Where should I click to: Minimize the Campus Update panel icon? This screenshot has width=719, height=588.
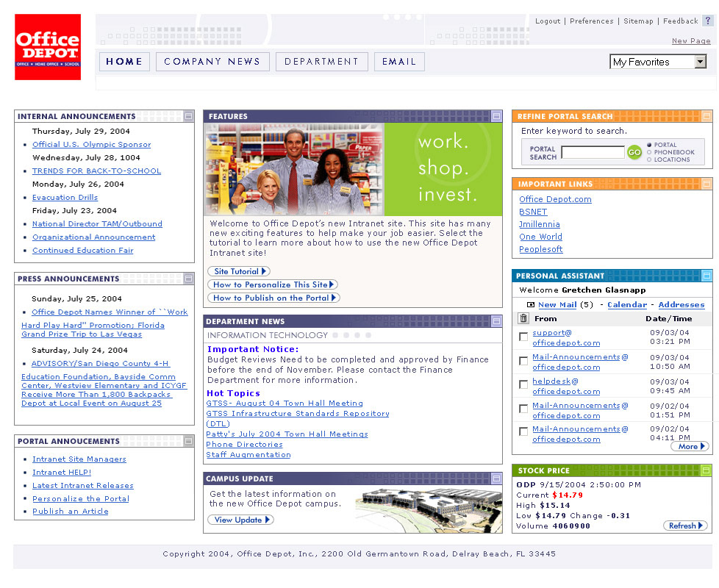click(x=496, y=478)
